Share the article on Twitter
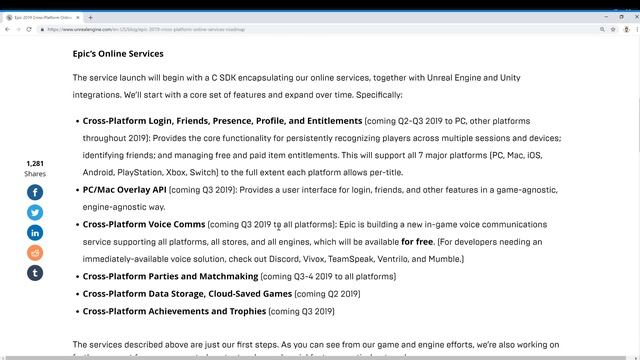 (x=35, y=212)
